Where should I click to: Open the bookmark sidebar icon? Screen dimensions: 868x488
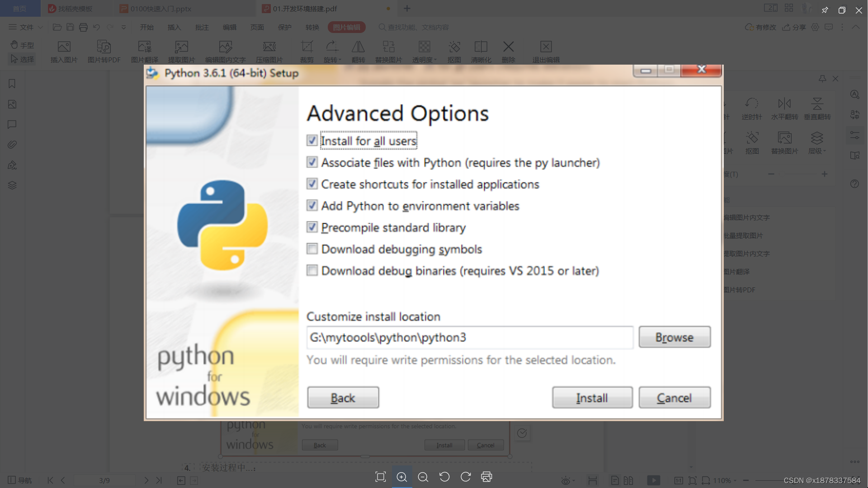click(12, 84)
